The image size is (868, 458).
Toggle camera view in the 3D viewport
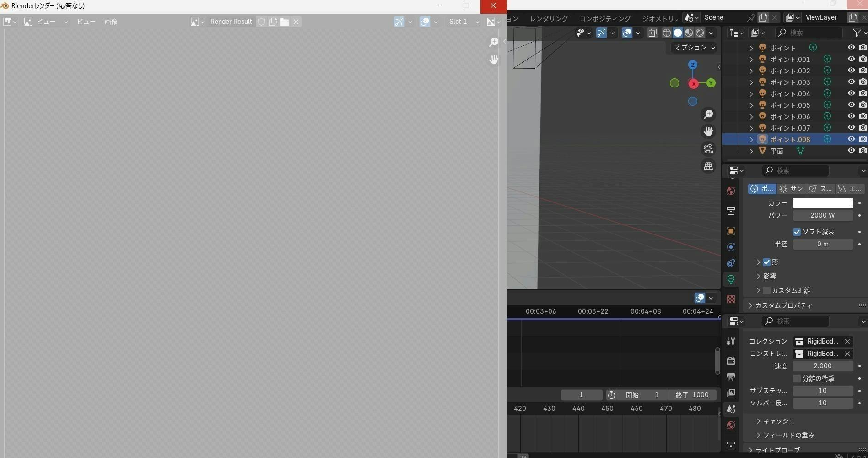[x=708, y=149]
